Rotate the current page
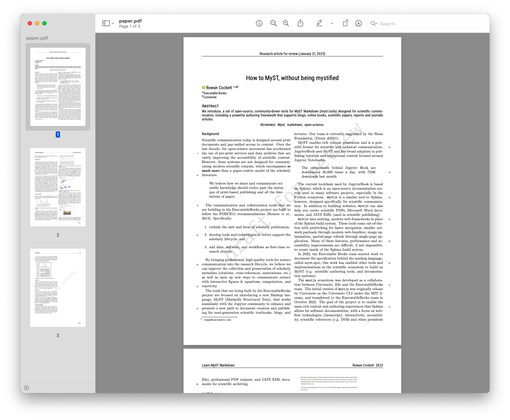Viewport: 510px width, 420px height. click(345, 23)
